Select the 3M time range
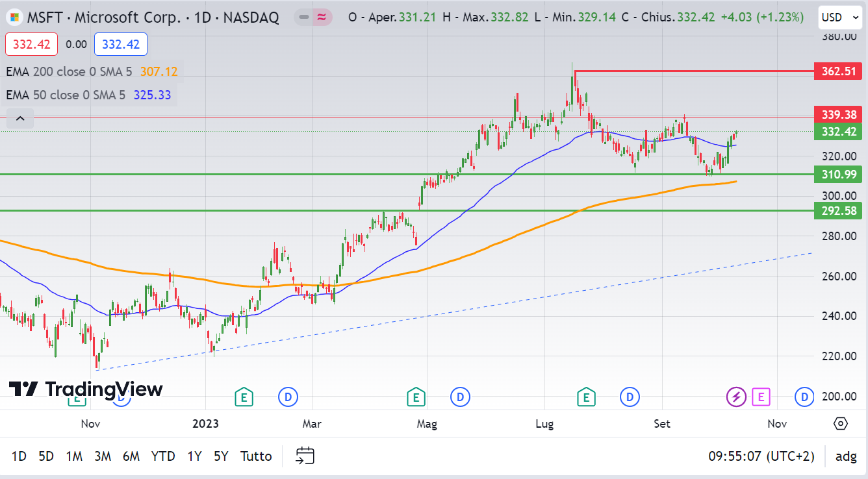The width and height of the screenshot is (868, 479). 103,456
